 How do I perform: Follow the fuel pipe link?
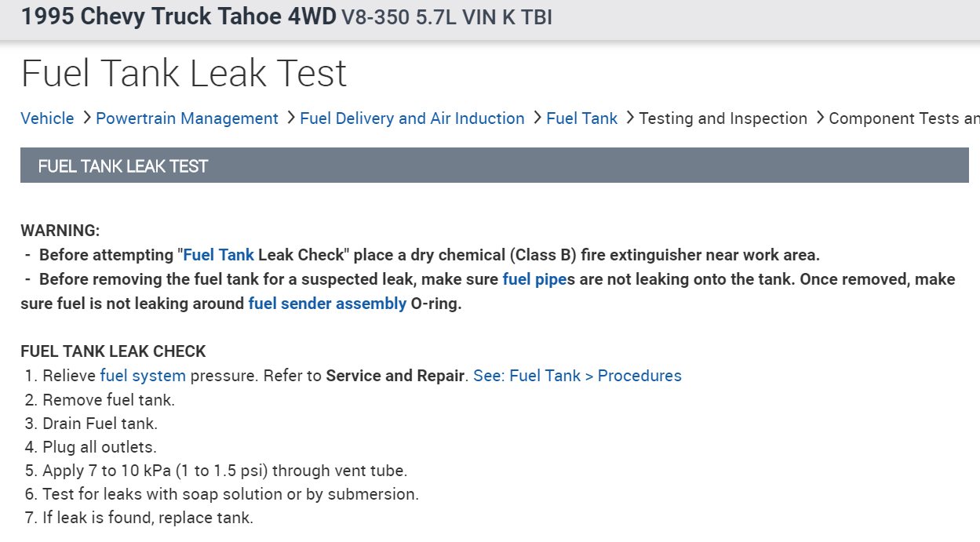click(x=534, y=279)
